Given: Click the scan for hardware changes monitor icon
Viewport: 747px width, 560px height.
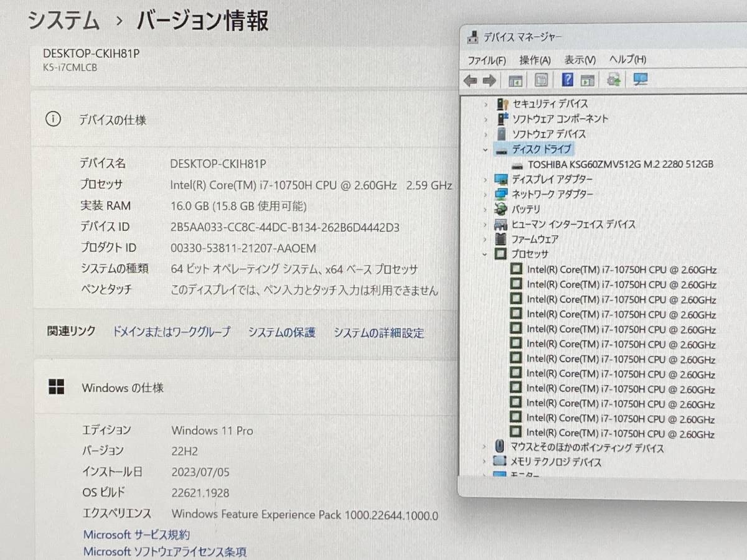Looking at the screenshot, I should coord(641,80).
